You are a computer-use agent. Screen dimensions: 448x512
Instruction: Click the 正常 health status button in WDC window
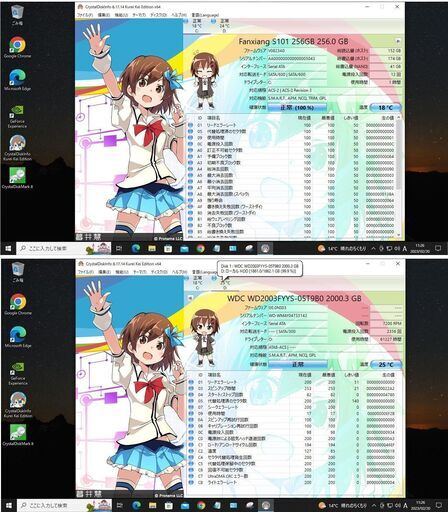[x=298, y=365]
